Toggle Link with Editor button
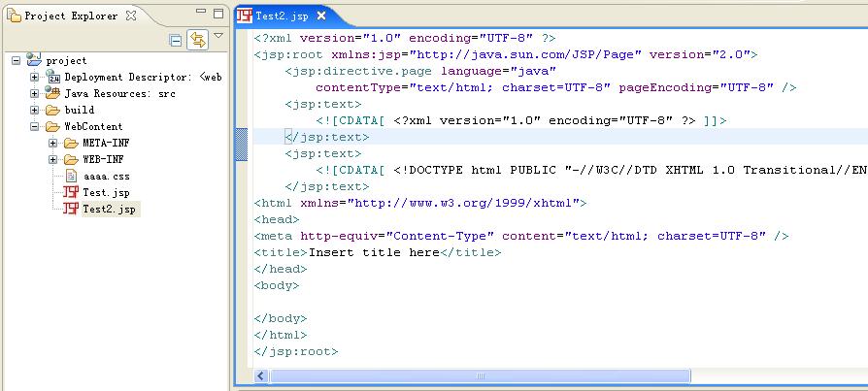Image resolution: width=868 pixels, height=391 pixels. coord(198,40)
